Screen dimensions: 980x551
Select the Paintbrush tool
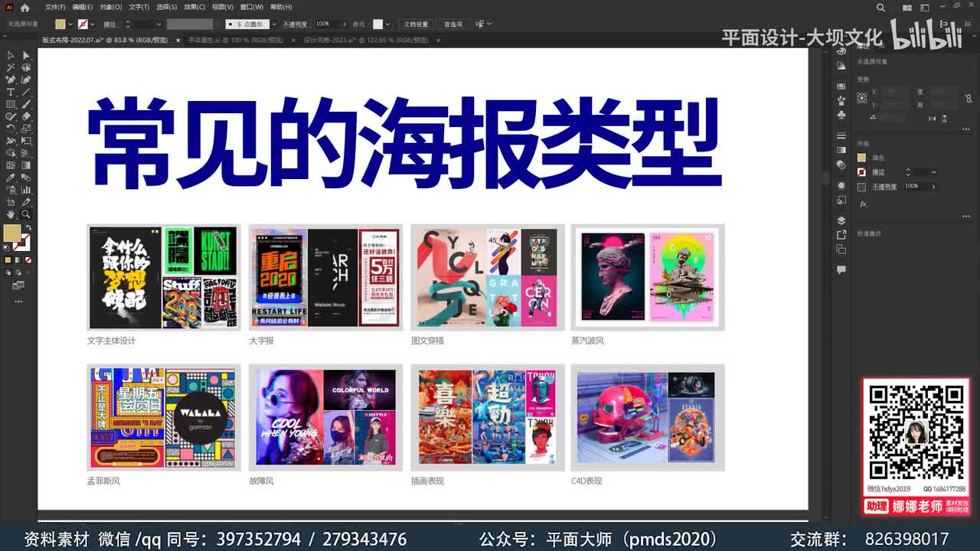(26, 104)
